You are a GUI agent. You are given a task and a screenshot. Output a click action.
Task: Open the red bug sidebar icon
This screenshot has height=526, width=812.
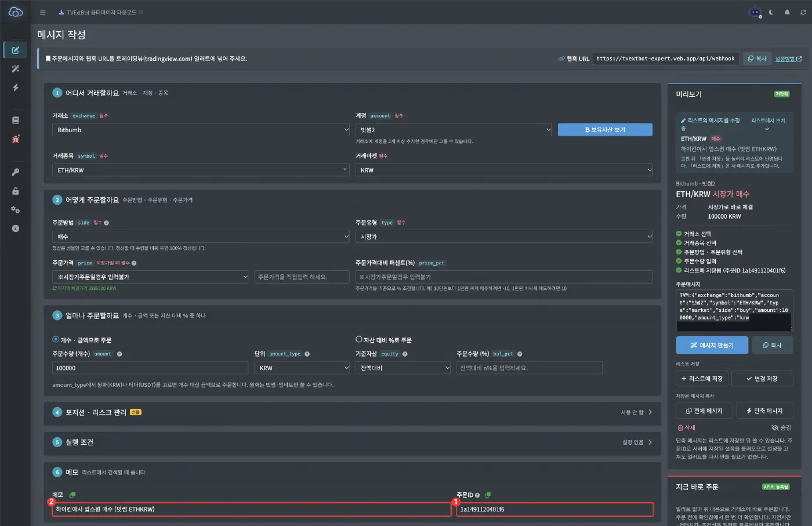click(16, 139)
